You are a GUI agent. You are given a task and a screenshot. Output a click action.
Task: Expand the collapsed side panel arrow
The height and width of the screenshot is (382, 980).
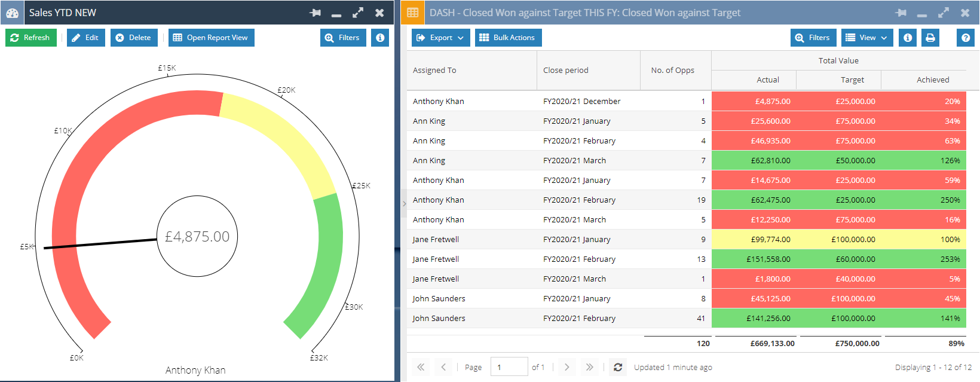coord(405,204)
